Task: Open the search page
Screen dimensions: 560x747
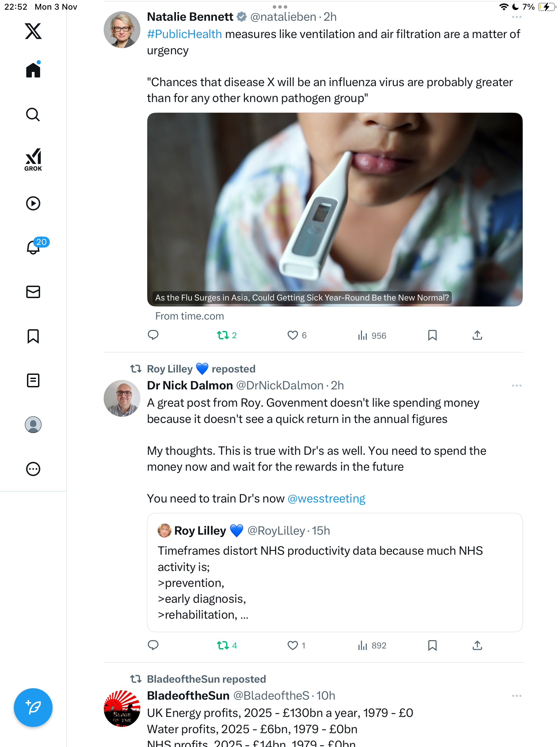Action: [33, 115]
